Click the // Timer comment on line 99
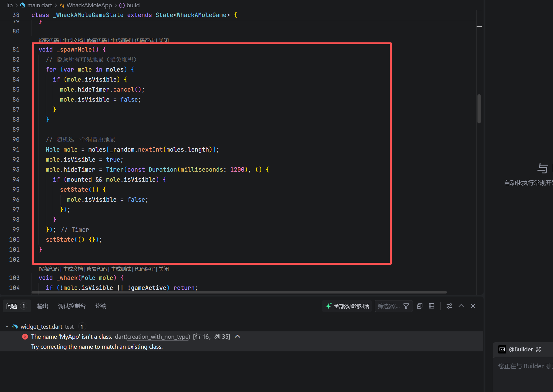The height and width of the screenshot is (392, 553). (75, 230)
